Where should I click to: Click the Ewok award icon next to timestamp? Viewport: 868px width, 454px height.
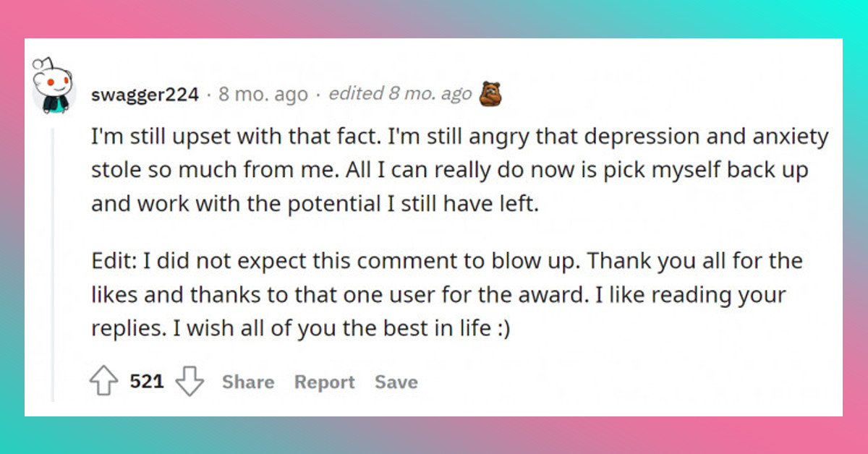(x=491, y=93)
